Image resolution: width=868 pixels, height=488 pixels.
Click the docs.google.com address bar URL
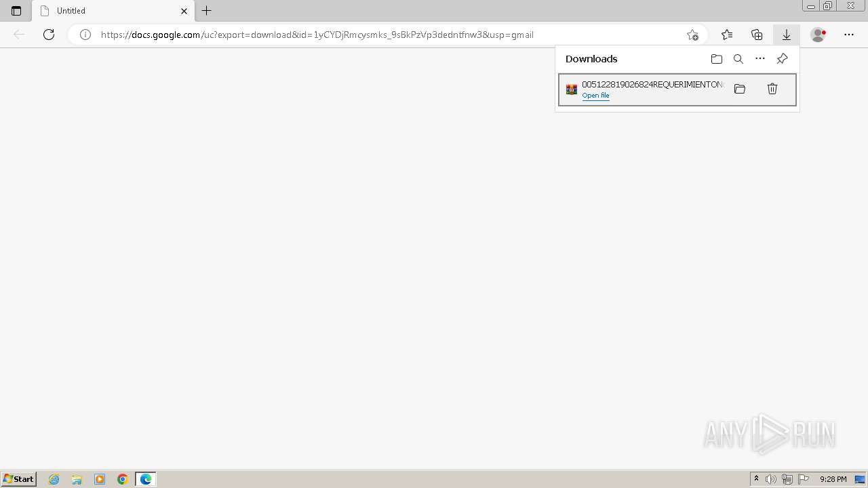[317, 35]
